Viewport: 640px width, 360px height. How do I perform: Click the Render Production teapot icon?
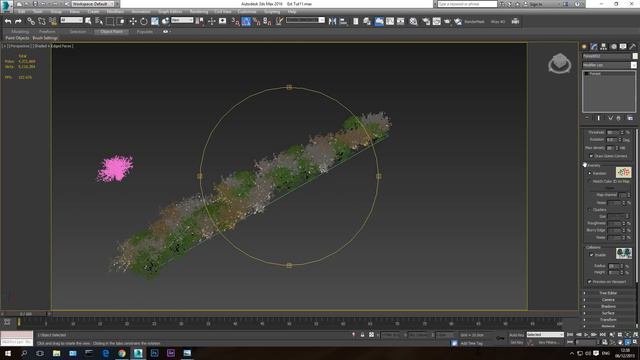(x=447, y=21)
